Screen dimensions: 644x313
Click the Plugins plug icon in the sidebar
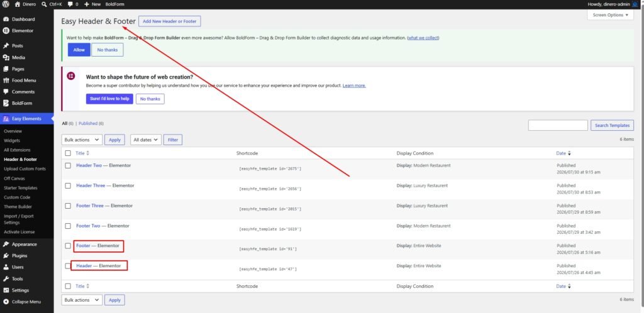6,256
